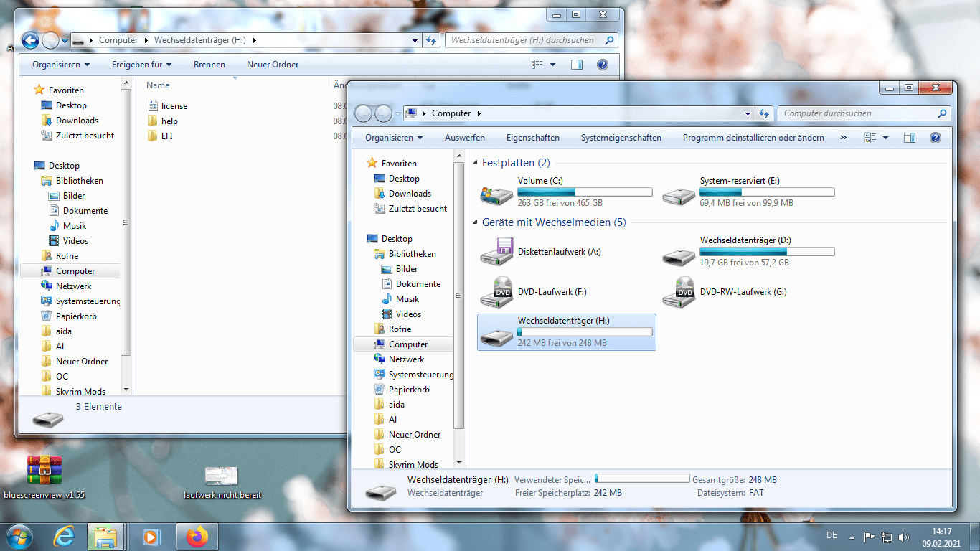980x551 pixels.
Task: Open Bibliotheken in H: window sidebar
Action: (x=72, y=181)
